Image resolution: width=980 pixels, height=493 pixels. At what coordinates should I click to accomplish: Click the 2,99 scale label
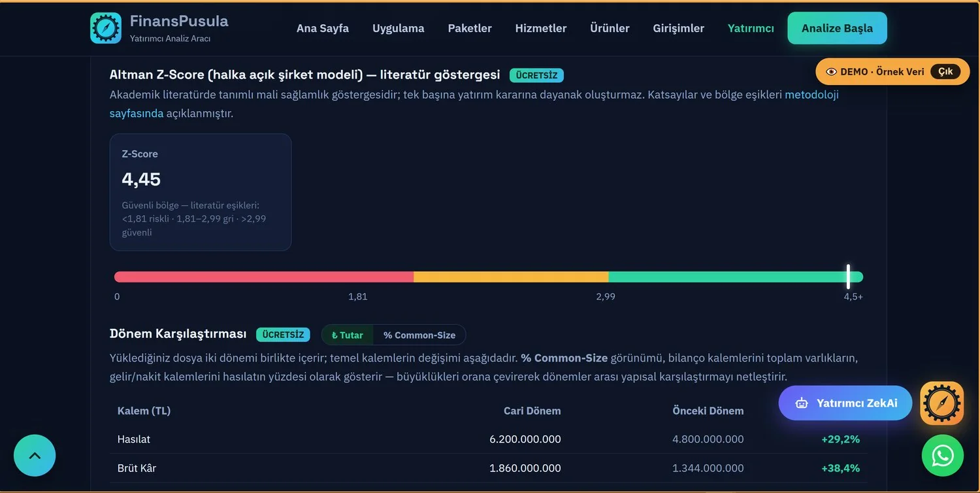pos(606,297)
